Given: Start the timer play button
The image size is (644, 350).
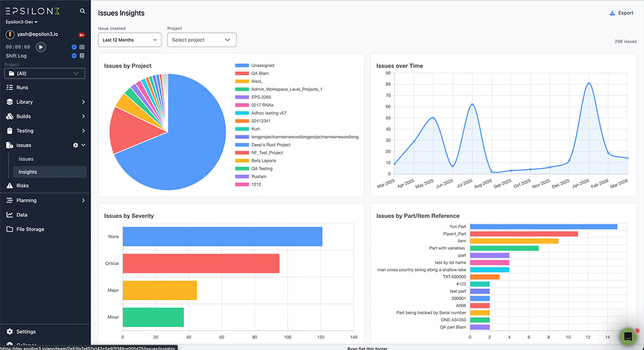Looking at the screenshot, I should click(40, 47).
